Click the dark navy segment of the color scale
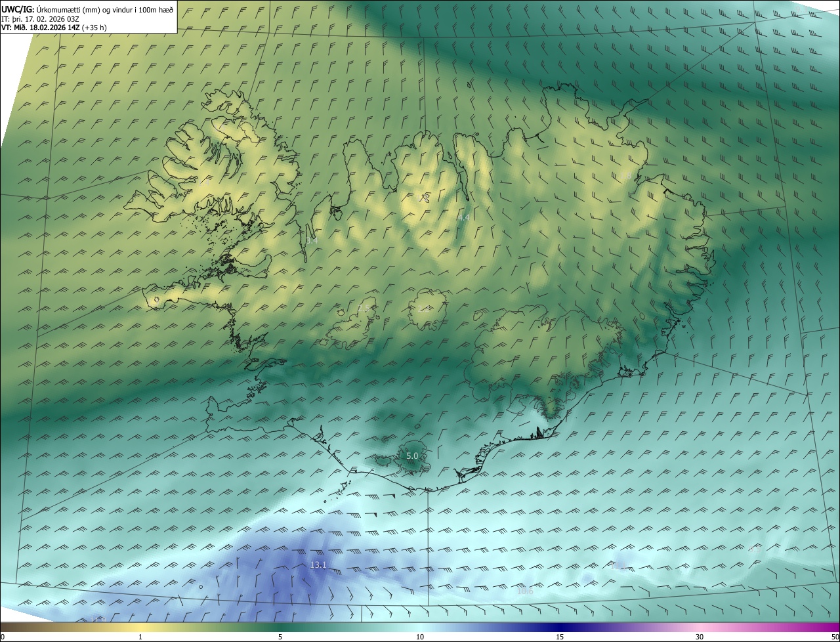 click(560, 628)
